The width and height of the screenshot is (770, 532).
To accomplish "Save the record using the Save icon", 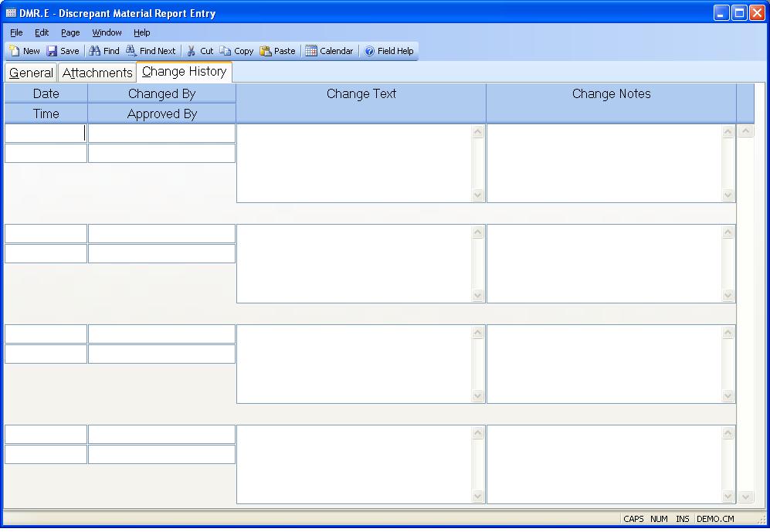I will (53, 51).
